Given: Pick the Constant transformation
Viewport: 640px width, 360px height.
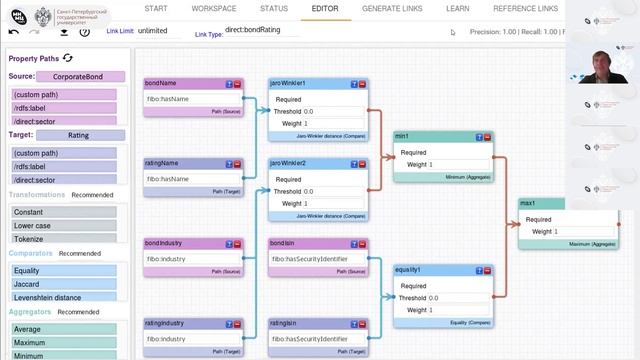Looking at the screenshot, I should [x=64, y=212].
